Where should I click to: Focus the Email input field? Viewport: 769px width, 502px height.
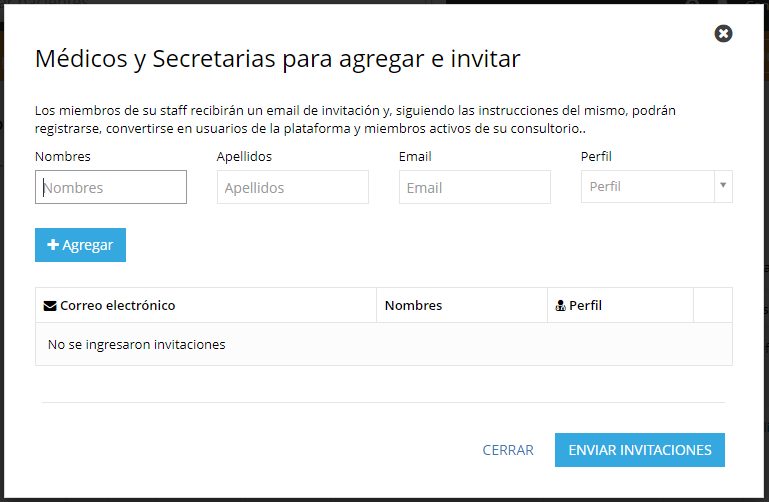click(475, 187)
